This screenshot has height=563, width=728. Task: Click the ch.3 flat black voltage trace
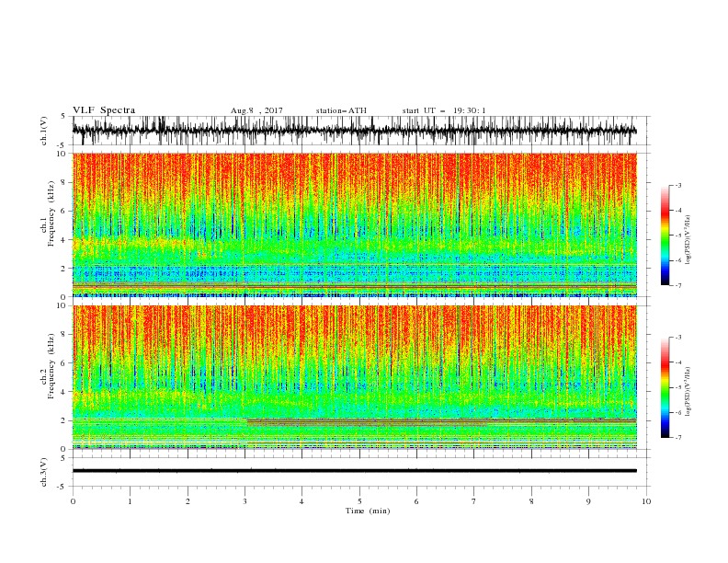coord(354,471)
